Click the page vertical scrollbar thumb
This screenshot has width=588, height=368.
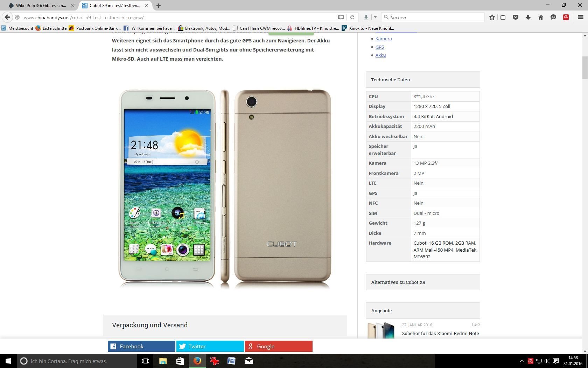tap(584, 68)
